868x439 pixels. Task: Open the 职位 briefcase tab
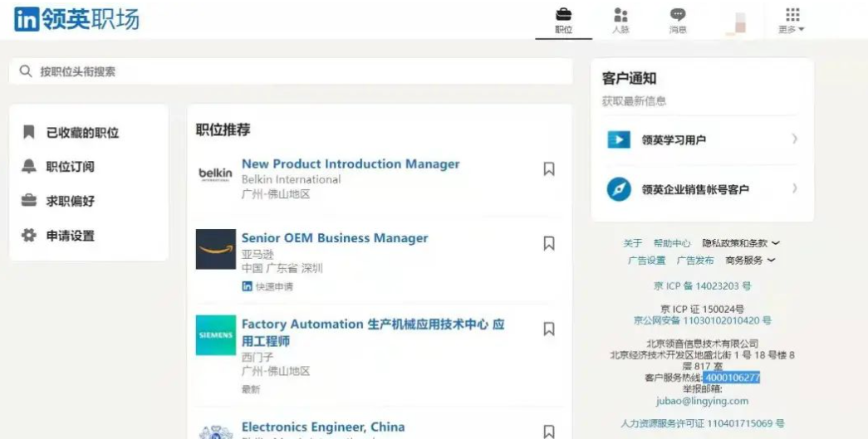pyautogui.click(x=563, y=21)
